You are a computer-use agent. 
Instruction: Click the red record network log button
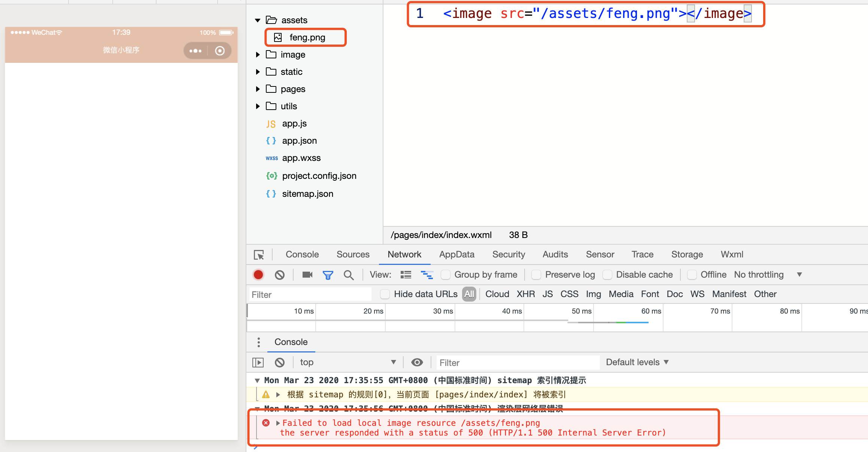tap(258, 275)
